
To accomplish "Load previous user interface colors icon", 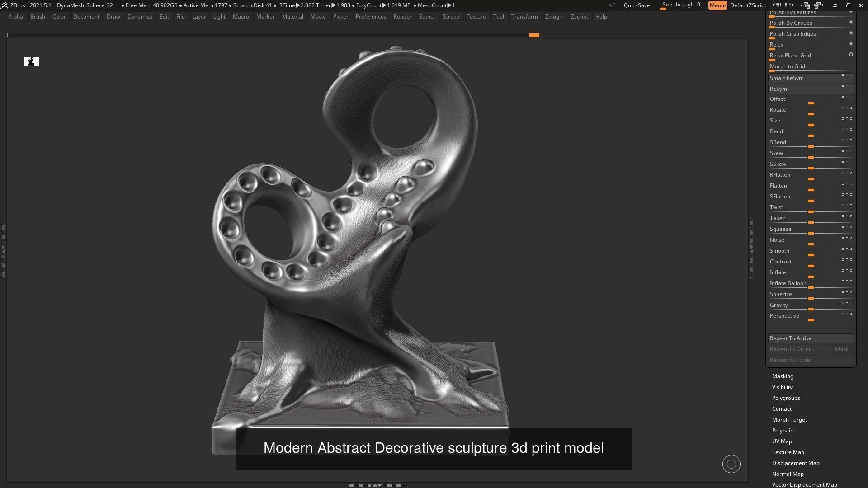I will [x=776, y=5].
